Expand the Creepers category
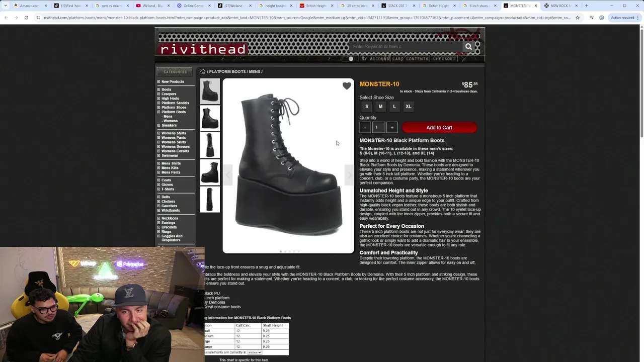This screenshot has height=362, width=644. pos(158,94)
